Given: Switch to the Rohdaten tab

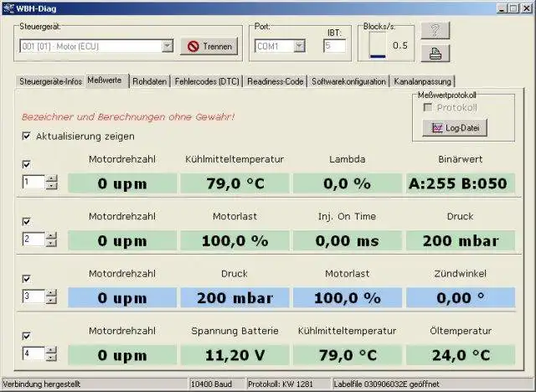Looking at the screenshot, I should click(x=149, y=82).
